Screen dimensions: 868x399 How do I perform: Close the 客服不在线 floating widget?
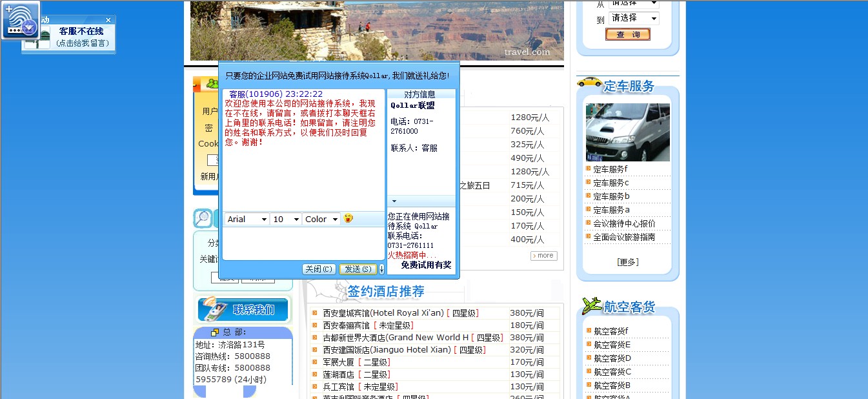[x=108, y=20]
